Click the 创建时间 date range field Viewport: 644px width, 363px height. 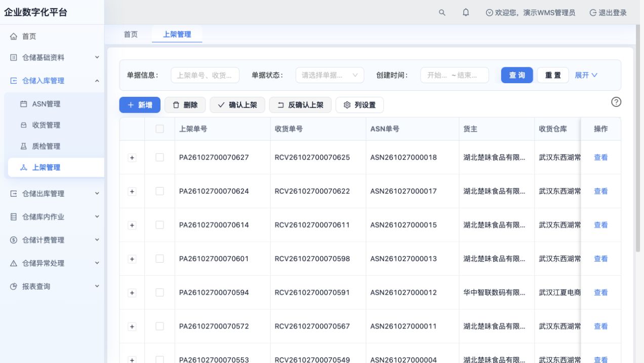[455, 75]
